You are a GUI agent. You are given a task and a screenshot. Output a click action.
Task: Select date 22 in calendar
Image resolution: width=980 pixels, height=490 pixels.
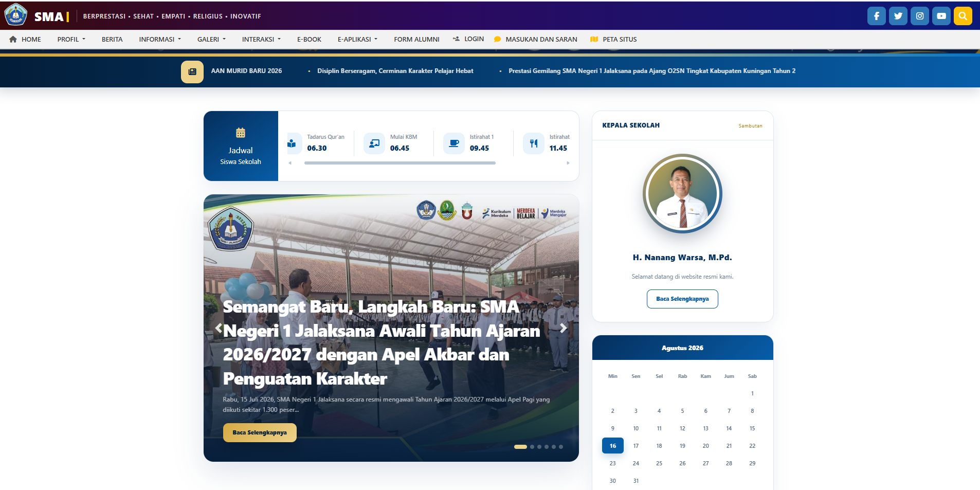tap(752, 446)
